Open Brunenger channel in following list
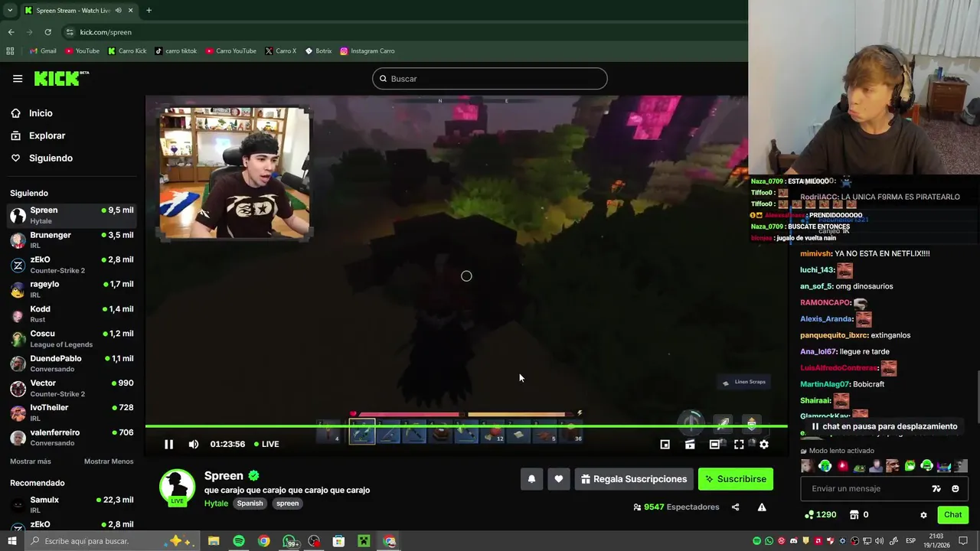Screen dimensions: 980x551 (72, 240)
